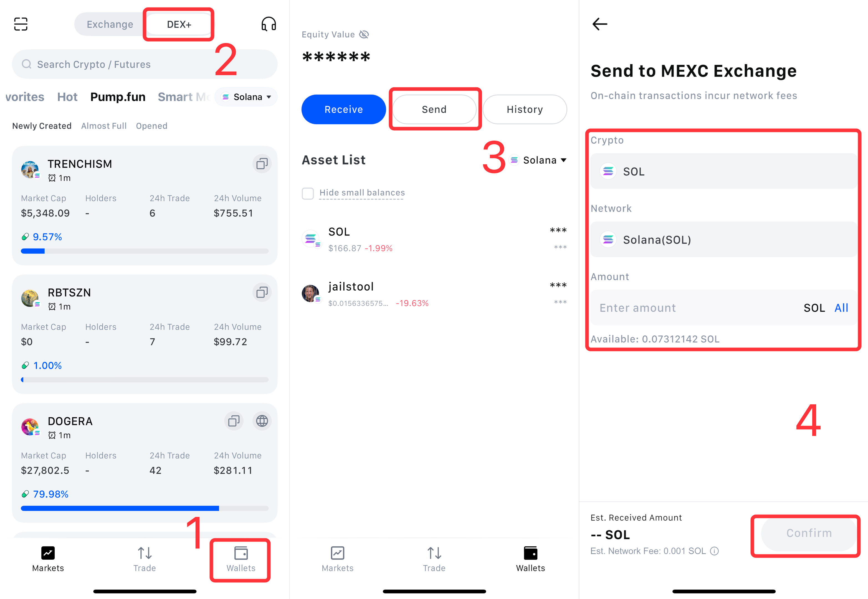This screenshot has height=599, width=868.
Task: Open the SOL crypto selector field
Action: tap(723, 171)
